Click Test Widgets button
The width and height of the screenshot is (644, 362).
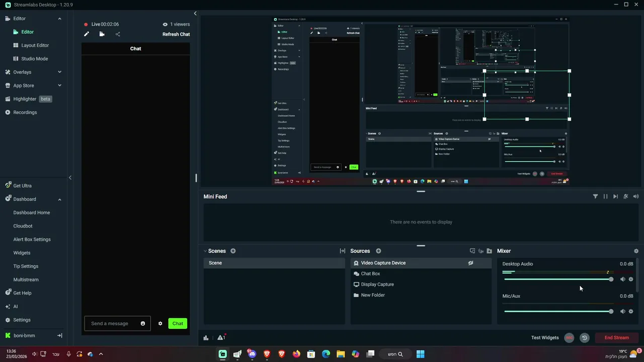pyautogui.click(x=545, y=338)
